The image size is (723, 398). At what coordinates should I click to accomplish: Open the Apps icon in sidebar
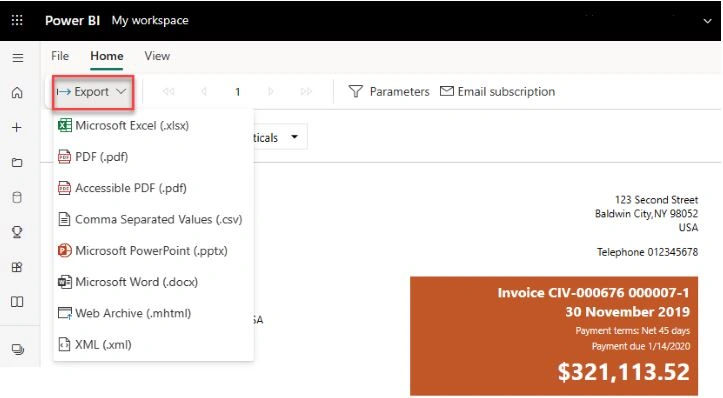point(17,267)
